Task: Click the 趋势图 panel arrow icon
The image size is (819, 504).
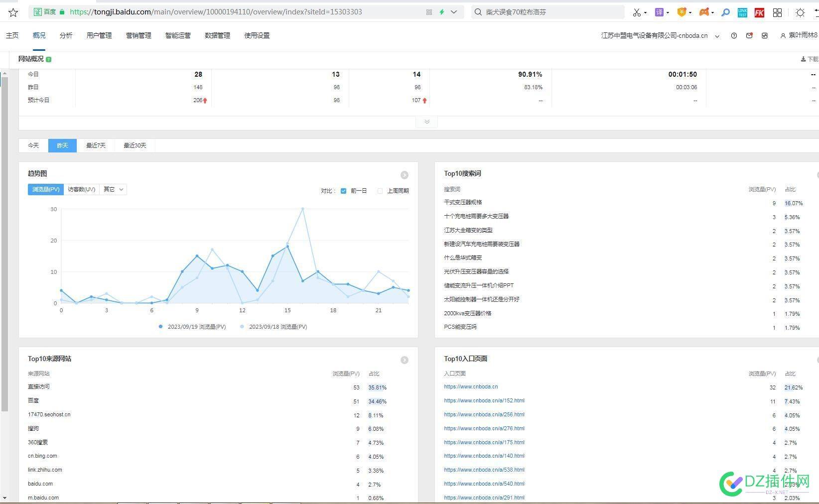Action: pyautogui.click(x=405, y=175)
